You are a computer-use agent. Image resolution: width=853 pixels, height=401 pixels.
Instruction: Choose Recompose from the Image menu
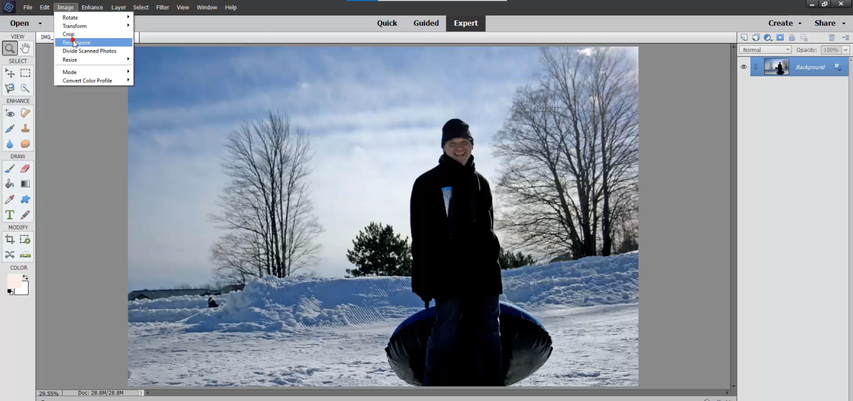(x=94, y=42)
